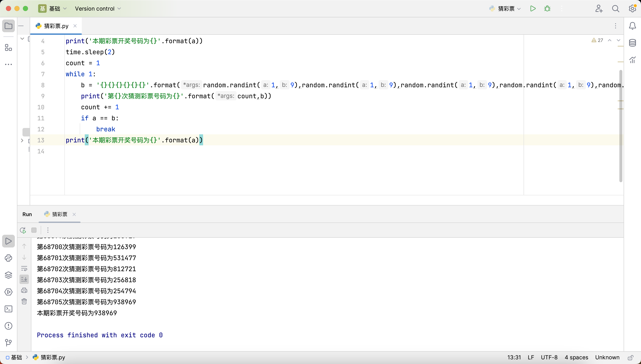Open line separator LF selector
641x364 pixels.
(531, 357)
